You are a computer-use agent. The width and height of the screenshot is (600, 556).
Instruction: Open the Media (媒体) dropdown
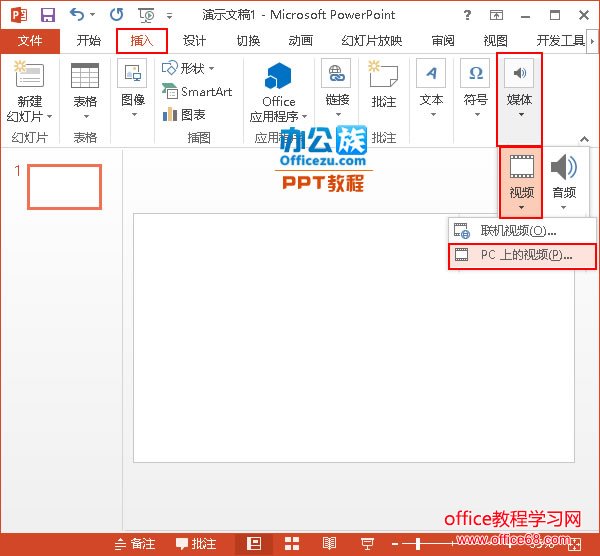tap(519, 100)
